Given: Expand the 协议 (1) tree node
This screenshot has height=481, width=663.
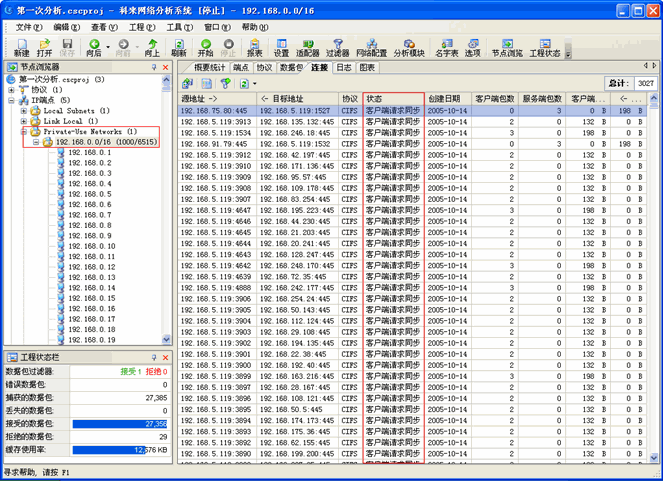Looking at the screenshot, I should (x=11, y=90).
